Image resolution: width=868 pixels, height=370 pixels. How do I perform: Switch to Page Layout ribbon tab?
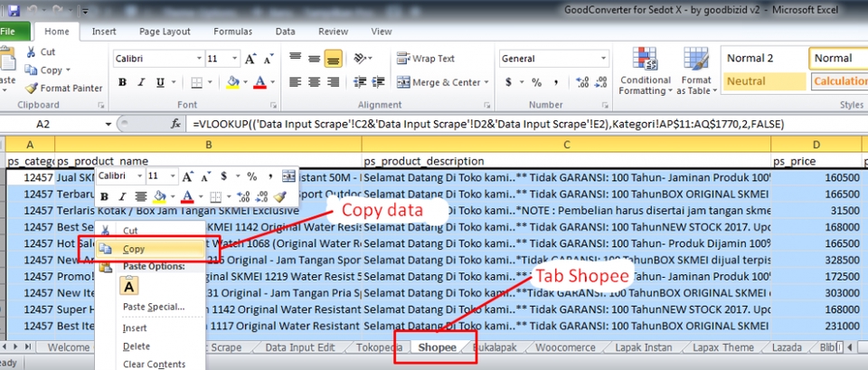[x=165, y=32]
